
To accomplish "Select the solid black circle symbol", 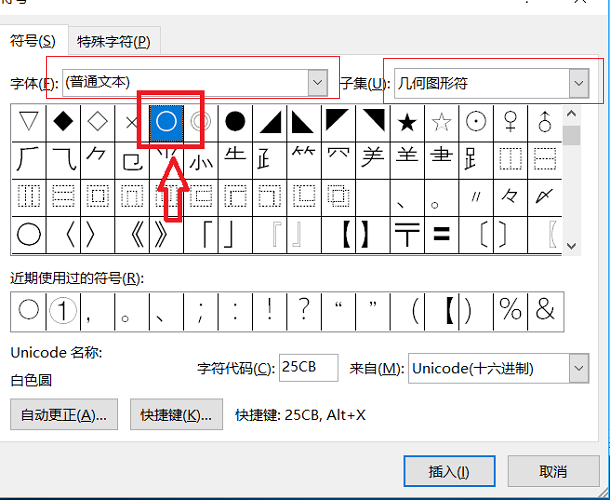I will pos(235,123).
